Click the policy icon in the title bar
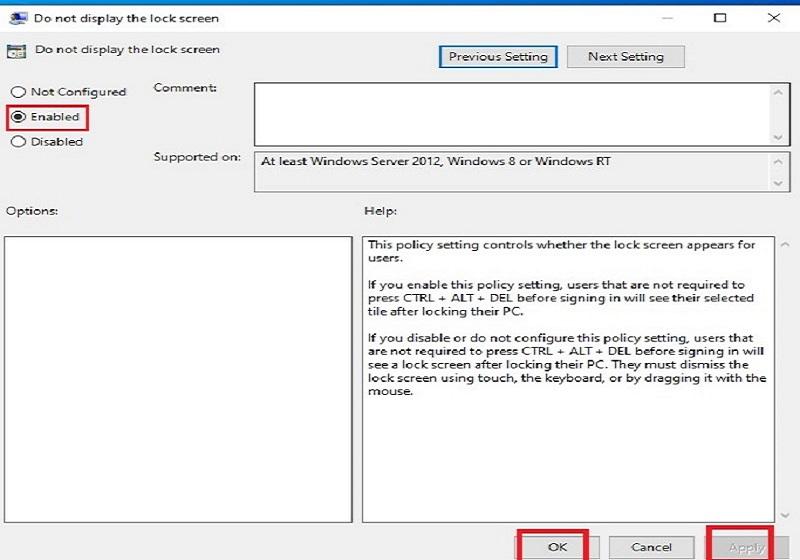The image size is (800, 560). tap(17, 18)
